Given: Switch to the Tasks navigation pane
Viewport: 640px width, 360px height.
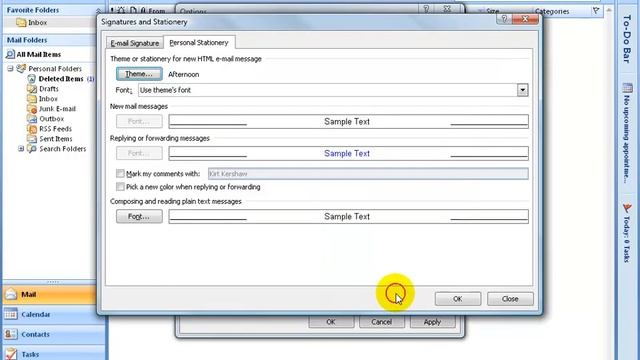Looking at the screenshot, I should 53,353.
